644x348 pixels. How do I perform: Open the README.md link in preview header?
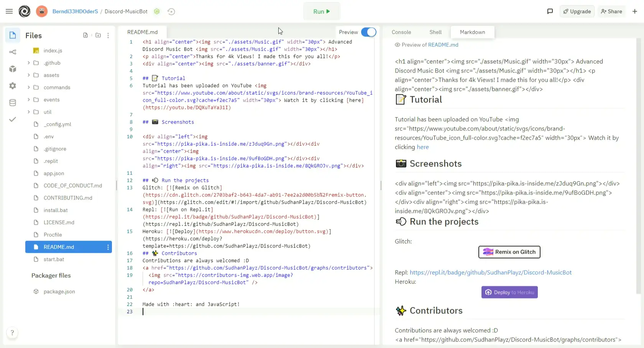pyautogui.click(x=443, y=45)
